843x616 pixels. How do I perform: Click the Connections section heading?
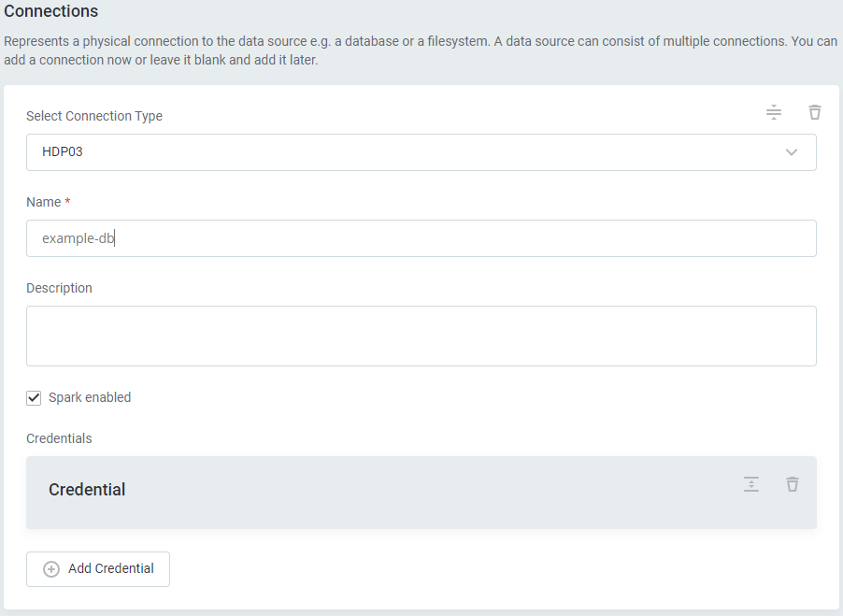click(51, 12)
